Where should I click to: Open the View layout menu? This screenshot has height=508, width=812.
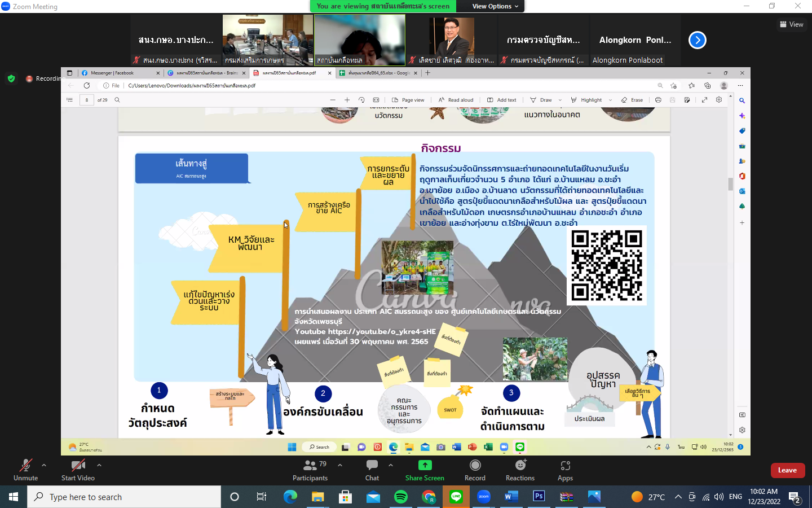pyautogui.click(x=792, y=24)
